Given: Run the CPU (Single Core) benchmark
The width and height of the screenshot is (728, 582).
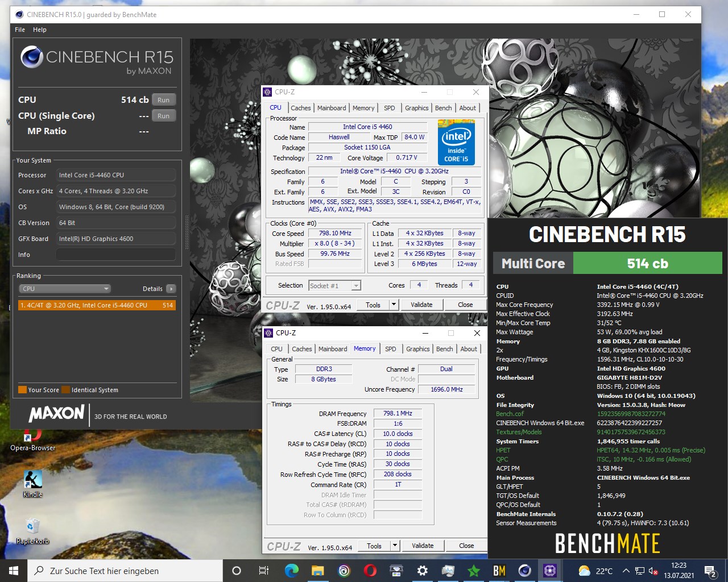Looking at the screenshot, I should tap(164, 116).
